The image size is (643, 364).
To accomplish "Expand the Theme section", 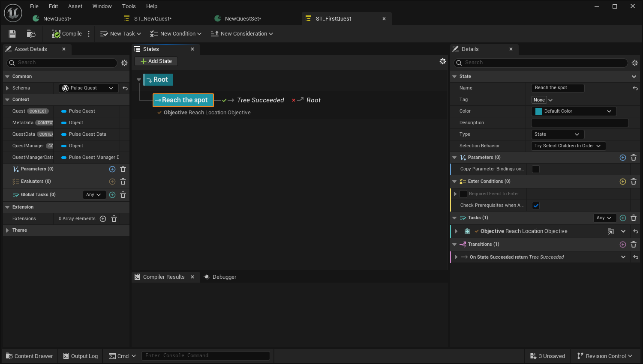I will [7, 230].
